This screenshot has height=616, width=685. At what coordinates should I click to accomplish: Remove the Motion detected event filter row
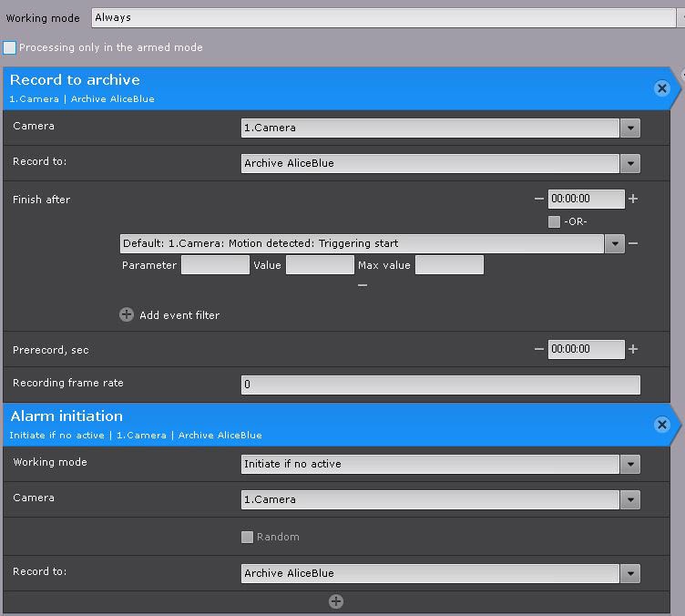(633, 243)
